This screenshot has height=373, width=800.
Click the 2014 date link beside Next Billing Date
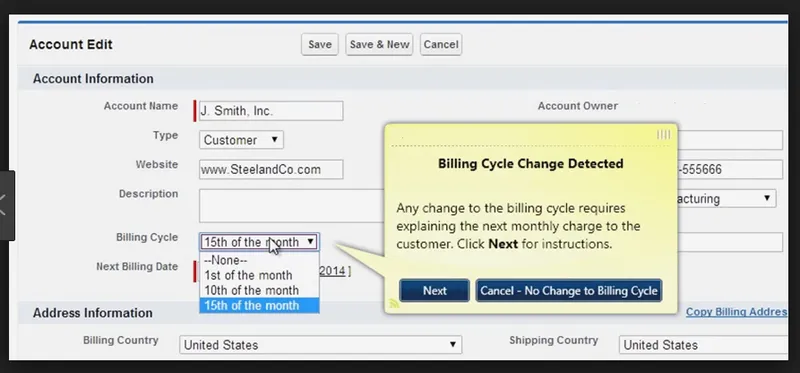[333, 271]
